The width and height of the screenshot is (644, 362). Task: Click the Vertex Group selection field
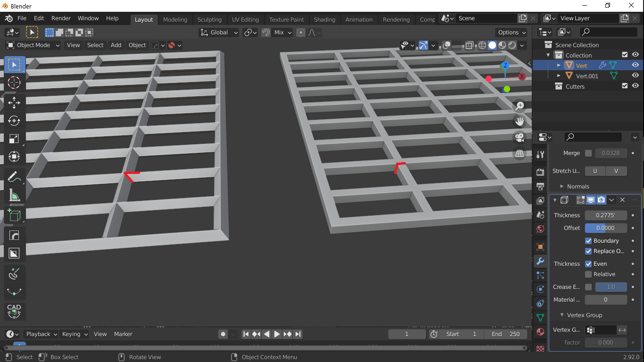click(x=601, y=330)
